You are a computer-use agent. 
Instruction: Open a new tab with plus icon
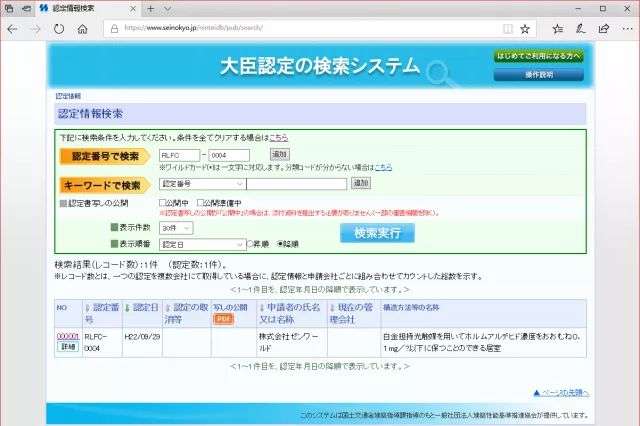[x=151, y=9]
